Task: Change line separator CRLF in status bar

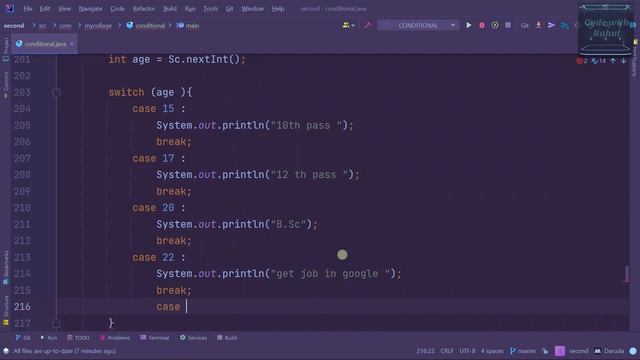Action: [447, 351]
